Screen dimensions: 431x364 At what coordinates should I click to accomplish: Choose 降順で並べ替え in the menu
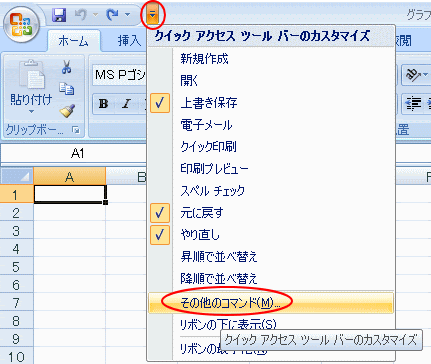tap(271, 278)
